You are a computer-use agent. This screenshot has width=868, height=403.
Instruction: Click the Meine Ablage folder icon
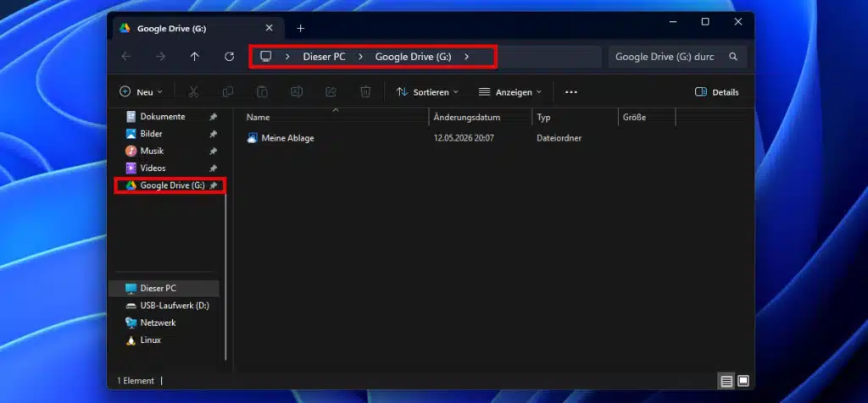pos(252,138)
